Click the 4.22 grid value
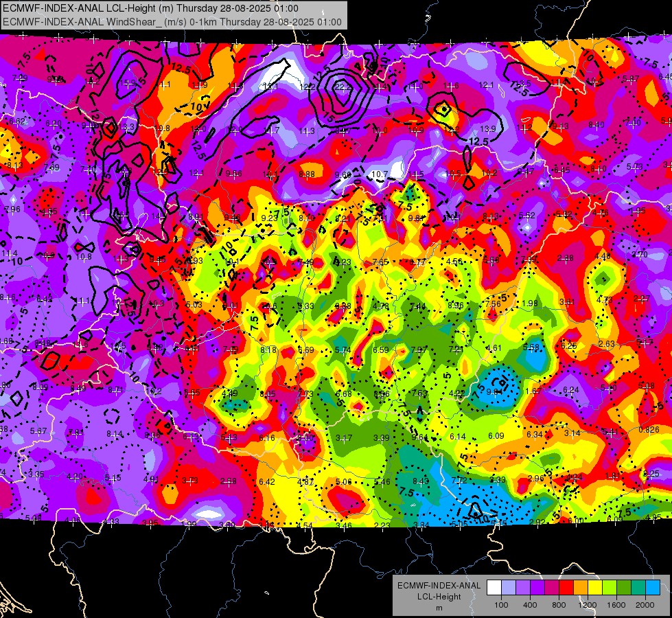Viewport: 672px width, 618px height. pyautogui.click(x=457, y=393)
